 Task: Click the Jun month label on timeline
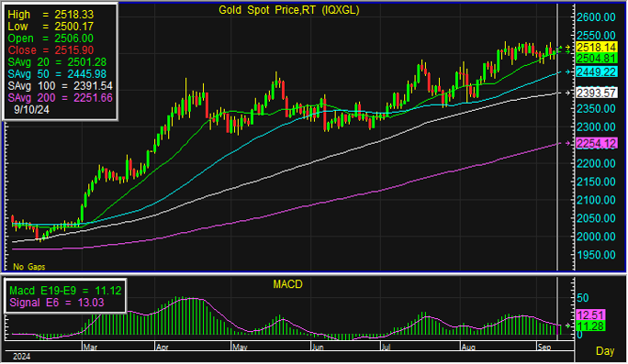click(318, 347)
